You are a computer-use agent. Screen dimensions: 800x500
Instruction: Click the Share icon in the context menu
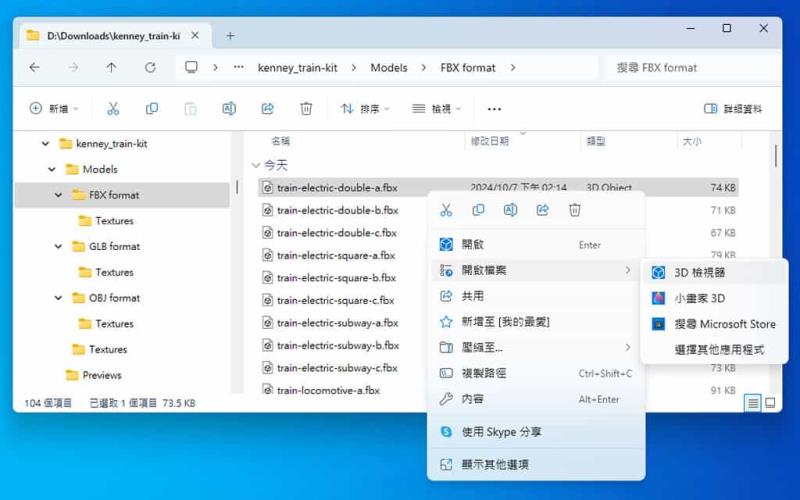click(542, 210)
